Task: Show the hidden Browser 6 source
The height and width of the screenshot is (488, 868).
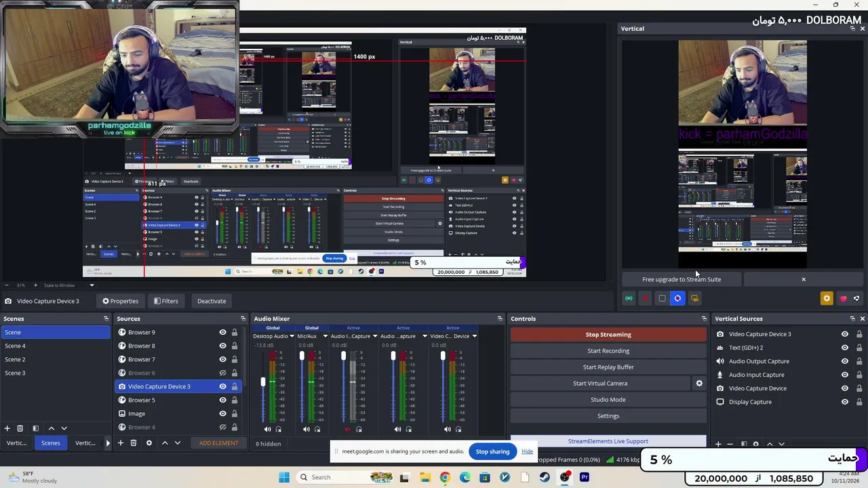Action: click(222, 373)
